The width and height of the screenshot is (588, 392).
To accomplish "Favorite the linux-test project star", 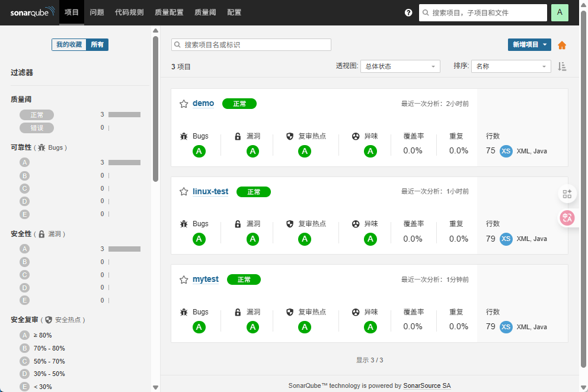I will (x=183, y=192).
